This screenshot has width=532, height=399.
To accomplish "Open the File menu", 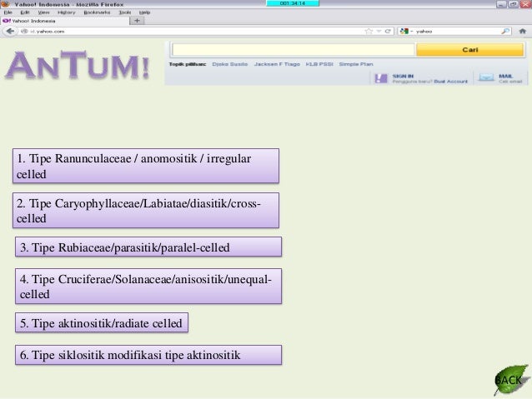I will coord(8,12).
